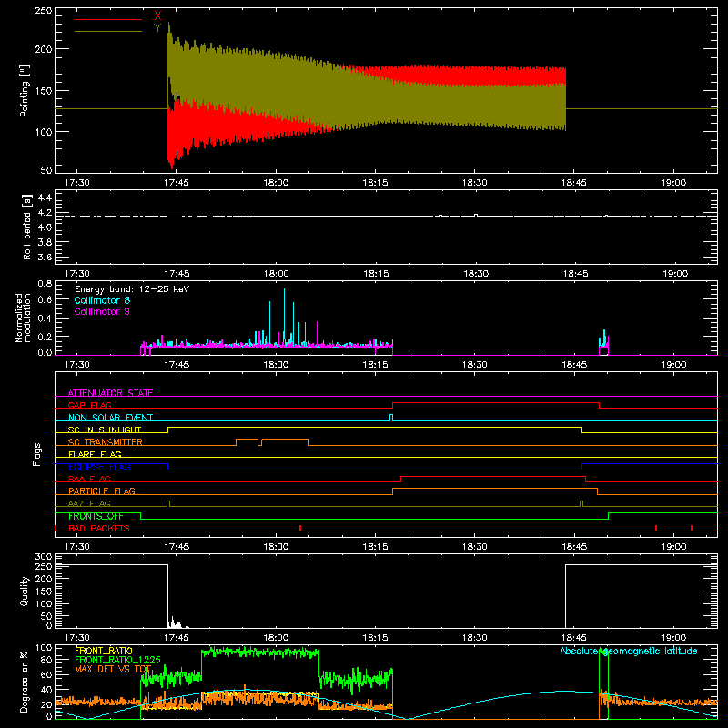
Task: Select the 'Energy band: 12-25 keV' annotation
Action: [132, 289]
